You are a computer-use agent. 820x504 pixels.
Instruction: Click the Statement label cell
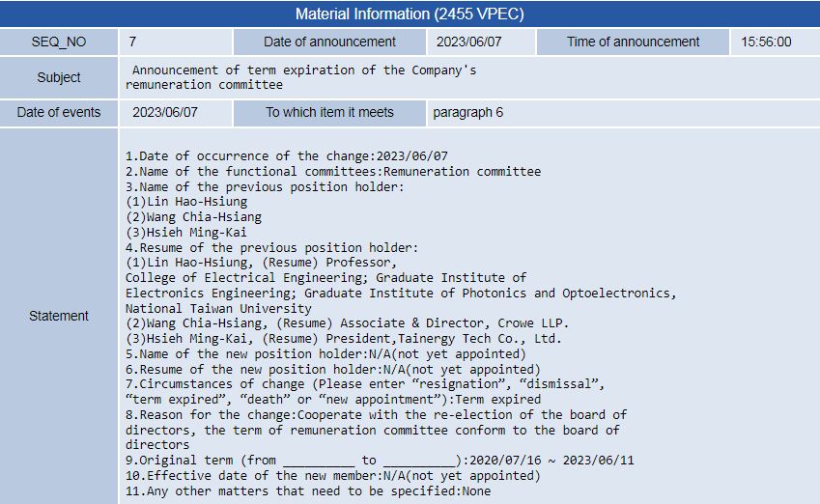(x=59, y=316)
